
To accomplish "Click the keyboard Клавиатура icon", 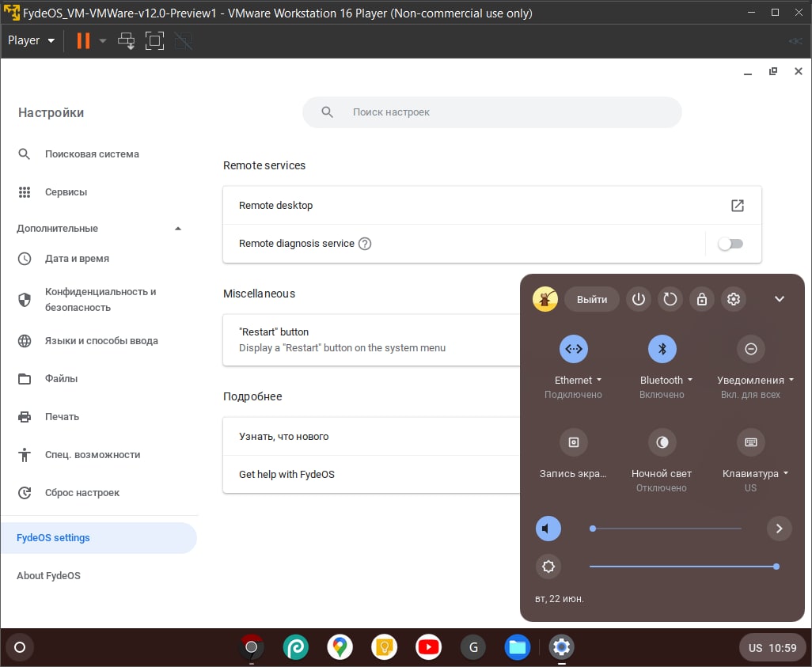I will (751, 442).
